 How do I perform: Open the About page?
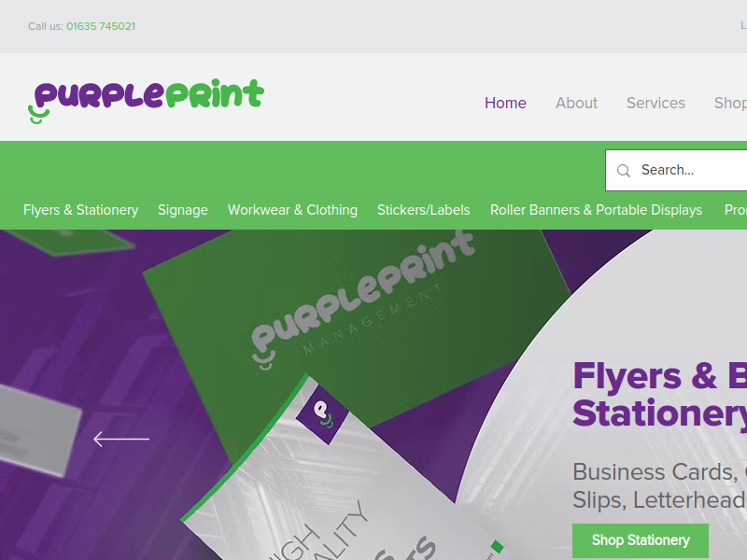tap(576, 103)
